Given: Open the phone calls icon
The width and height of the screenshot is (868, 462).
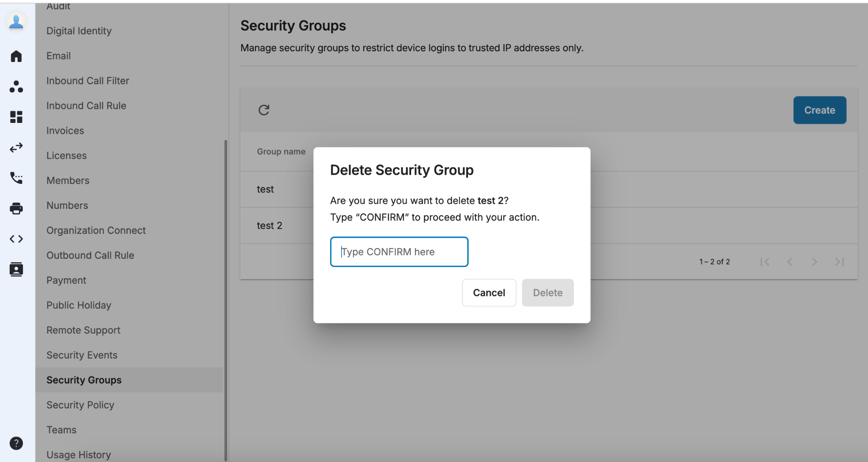Looking at the screenshot, I should tap(16, 178).
